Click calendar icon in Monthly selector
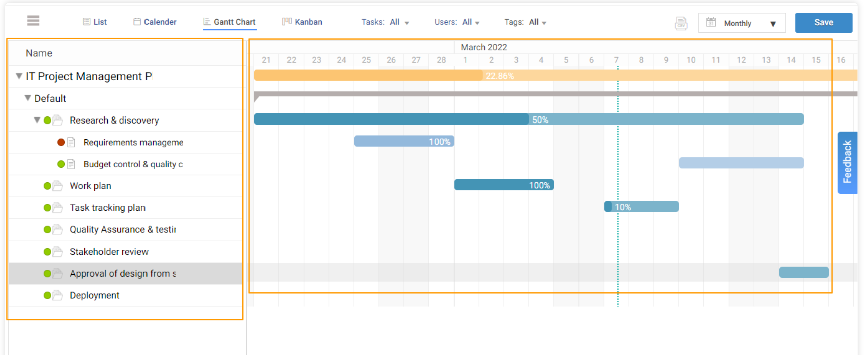 tap(711, 22)
